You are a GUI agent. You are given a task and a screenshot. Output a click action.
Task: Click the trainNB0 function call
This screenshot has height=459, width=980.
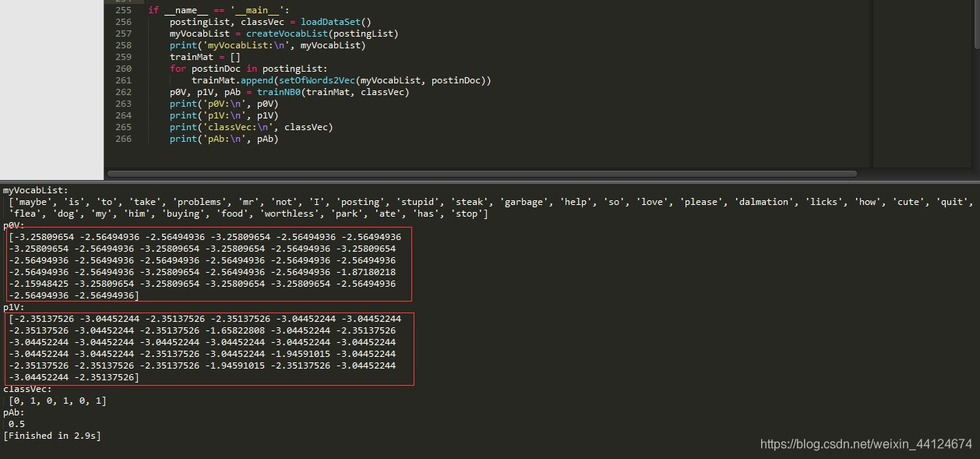[279, 92]
